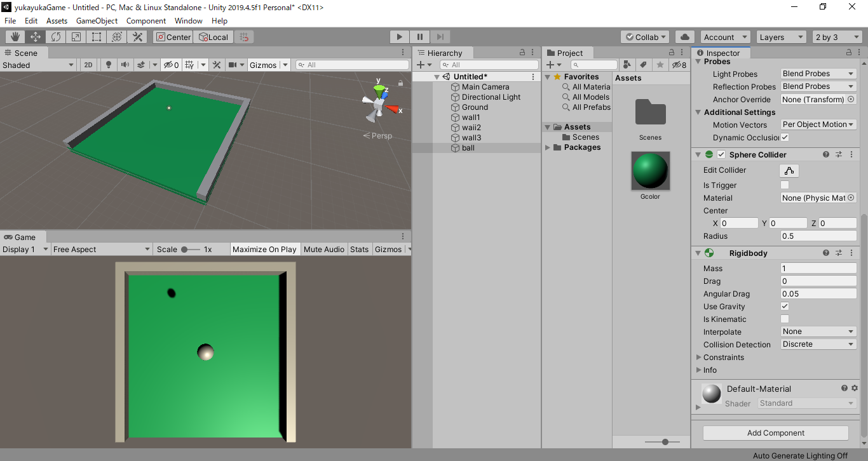Open Sphere Collider help icon
Screen dimensions: 868x461
[x=826, y=154]
